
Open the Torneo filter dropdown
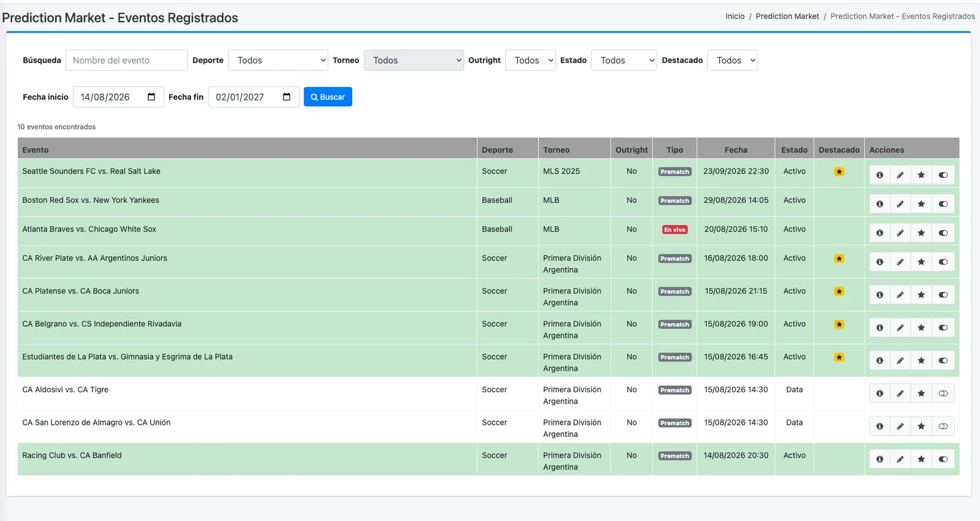point(414,60)
